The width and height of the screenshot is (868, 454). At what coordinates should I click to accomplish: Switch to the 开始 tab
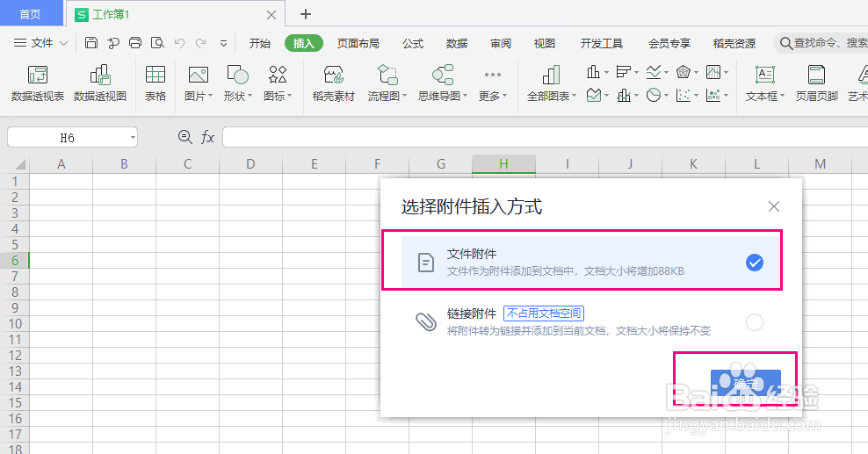(x=260, y=43)
